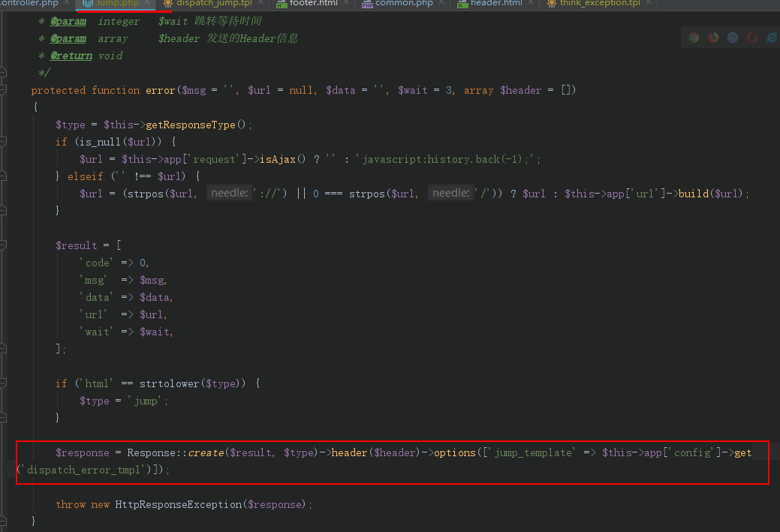
Task: Open in Safari browser icon
Action: pyautogui.click(x=733, y=38)
